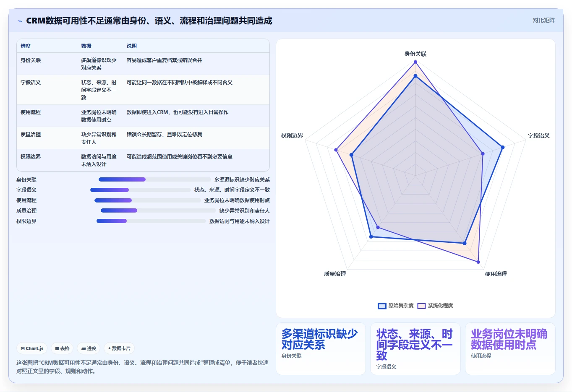Select the 进度 tag chip
This screenshot has height=392, width=572.
89,348
